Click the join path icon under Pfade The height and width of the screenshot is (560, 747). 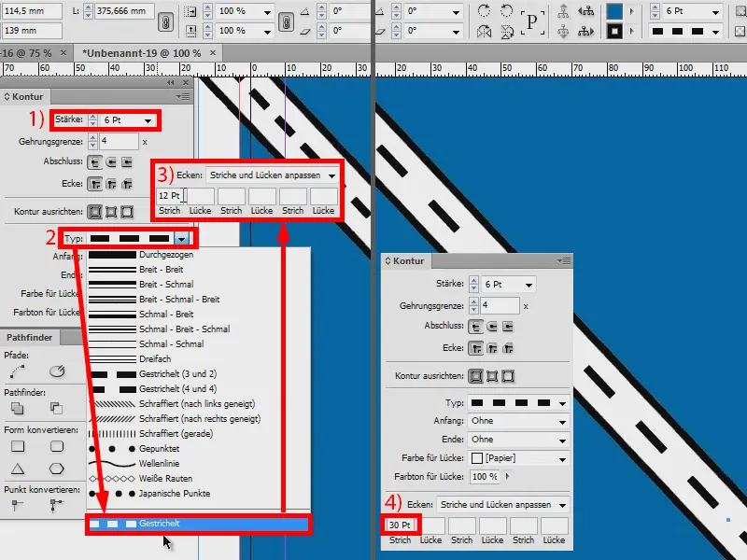(x=18, y=371)
